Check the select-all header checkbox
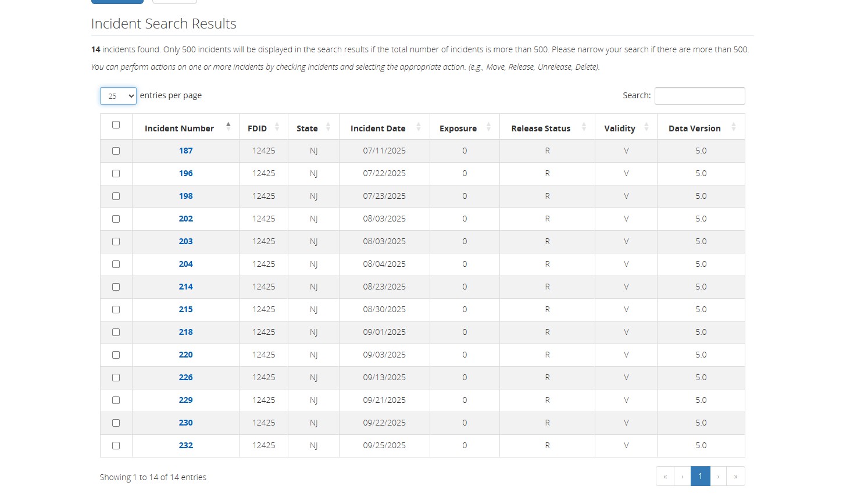 [x=116, y=124]
